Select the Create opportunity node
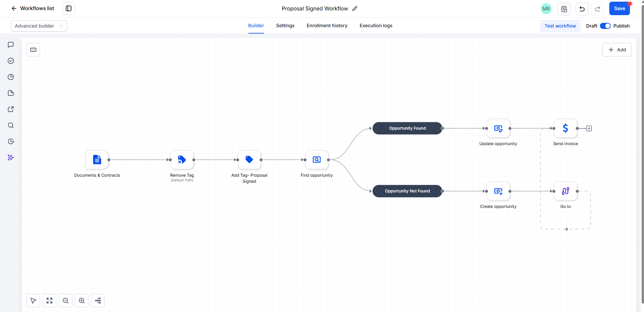The image size is (644, 312). point(498,191)
